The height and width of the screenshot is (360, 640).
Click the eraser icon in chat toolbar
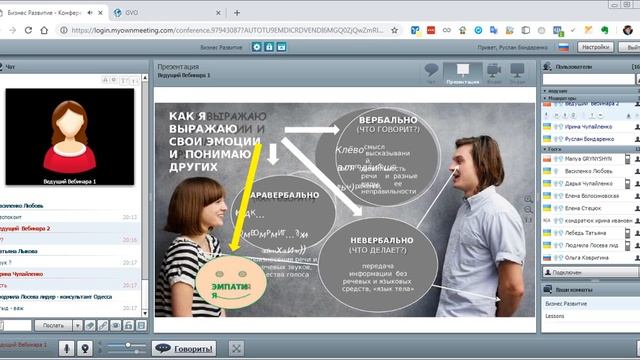click(x=90, y=326)
